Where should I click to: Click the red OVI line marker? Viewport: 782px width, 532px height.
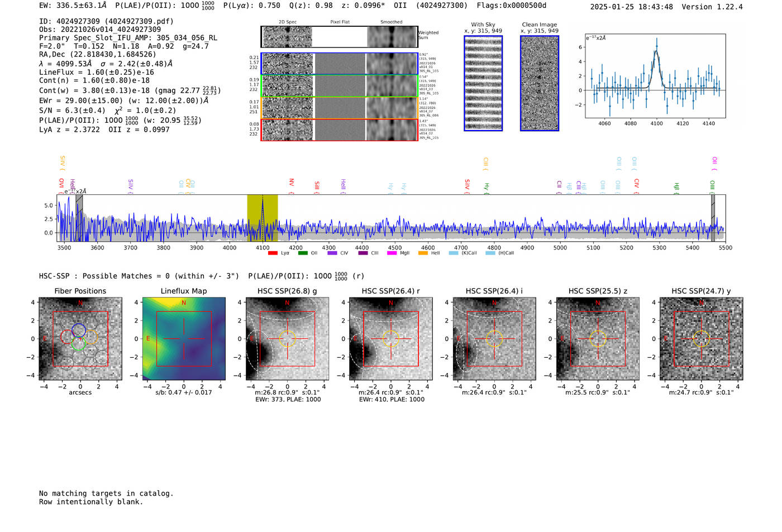(x=61, y=186)
